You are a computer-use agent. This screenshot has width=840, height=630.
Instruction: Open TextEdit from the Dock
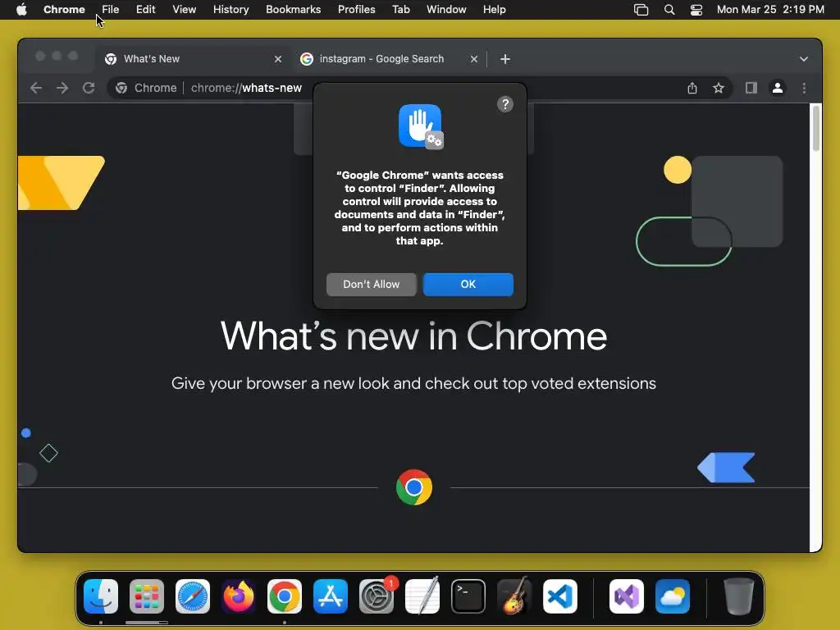click(422, 596)
